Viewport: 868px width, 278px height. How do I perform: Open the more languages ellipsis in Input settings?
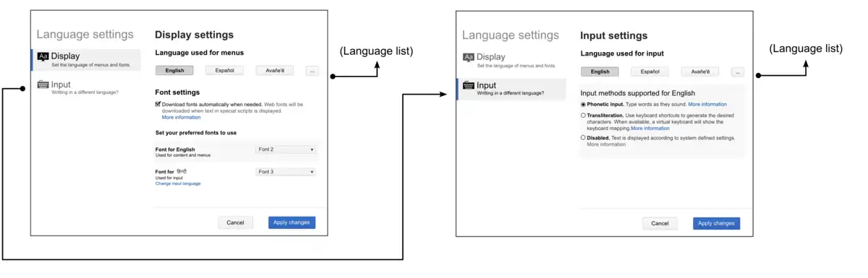pyautogui.click(x=738, y=71)
